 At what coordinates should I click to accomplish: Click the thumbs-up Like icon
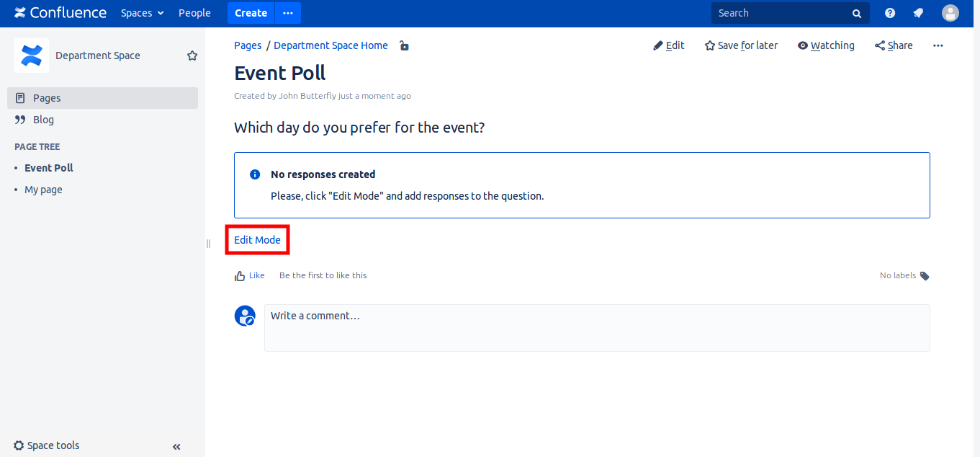coord(240,275)
